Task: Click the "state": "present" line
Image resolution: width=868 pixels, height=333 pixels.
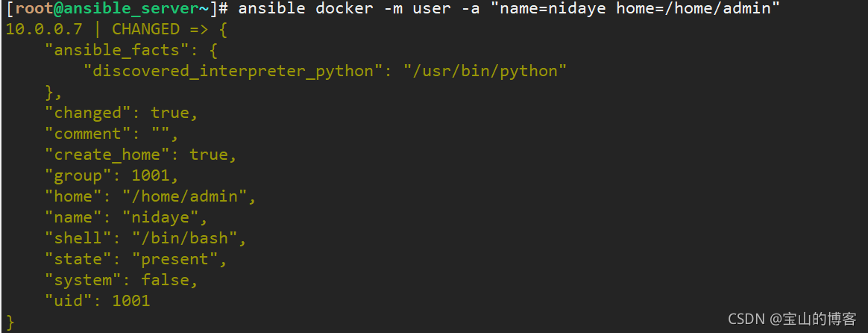Action: click(x=136, y=259)
